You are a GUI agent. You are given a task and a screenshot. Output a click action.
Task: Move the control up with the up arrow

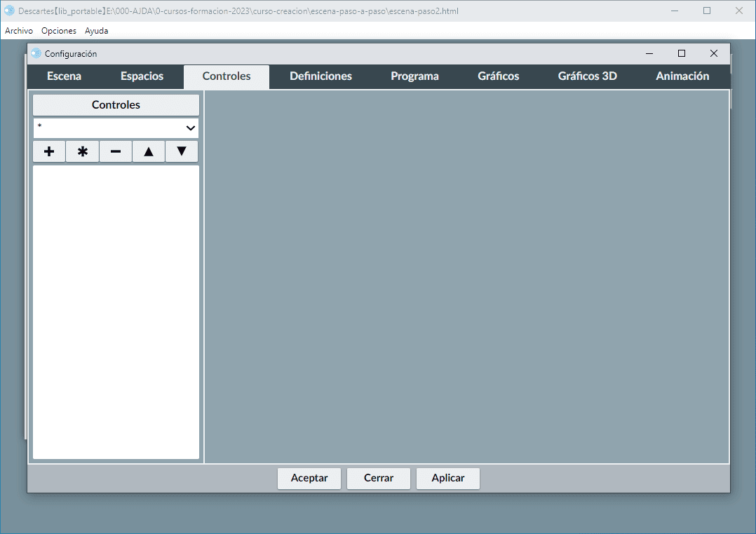pos(149,151)
